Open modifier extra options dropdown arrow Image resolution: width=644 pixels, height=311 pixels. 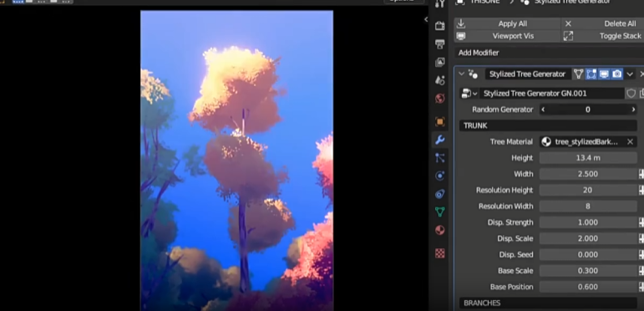[x=630, y=74]
